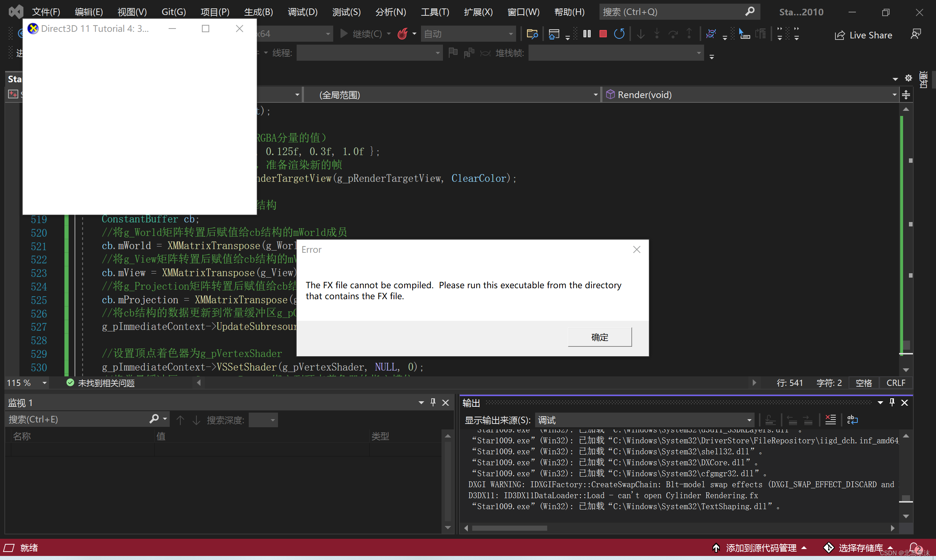The width and height of the screenshot is (936, 560).
Task: Click the Step Over curved arrow icon
Action: pos(673,34)
